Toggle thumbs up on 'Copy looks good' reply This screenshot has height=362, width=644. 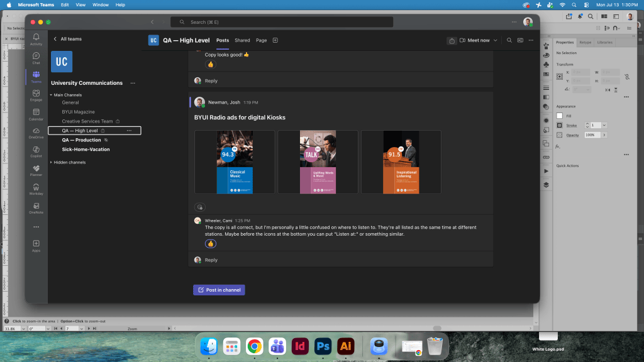(x=211, y=65)
